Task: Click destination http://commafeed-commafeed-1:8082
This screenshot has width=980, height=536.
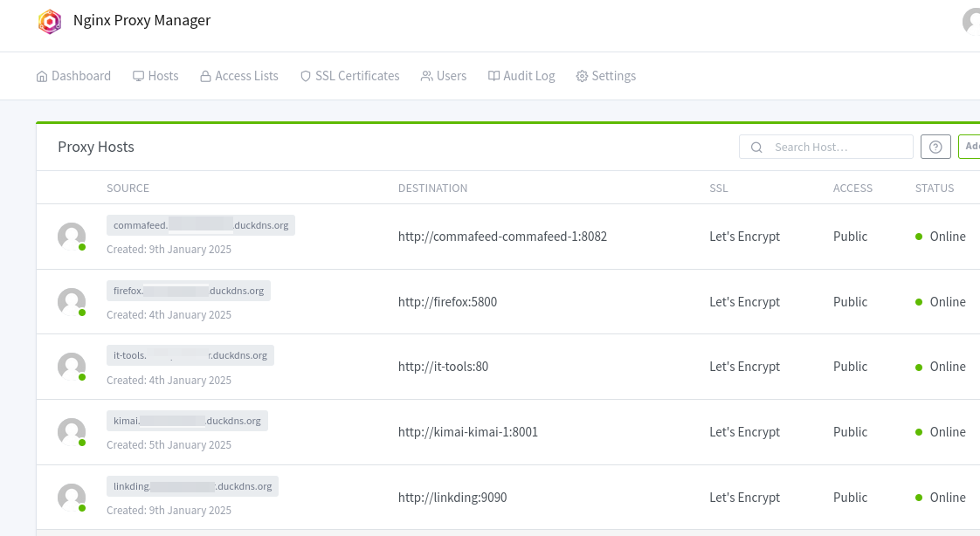Action: click(502, 237)
